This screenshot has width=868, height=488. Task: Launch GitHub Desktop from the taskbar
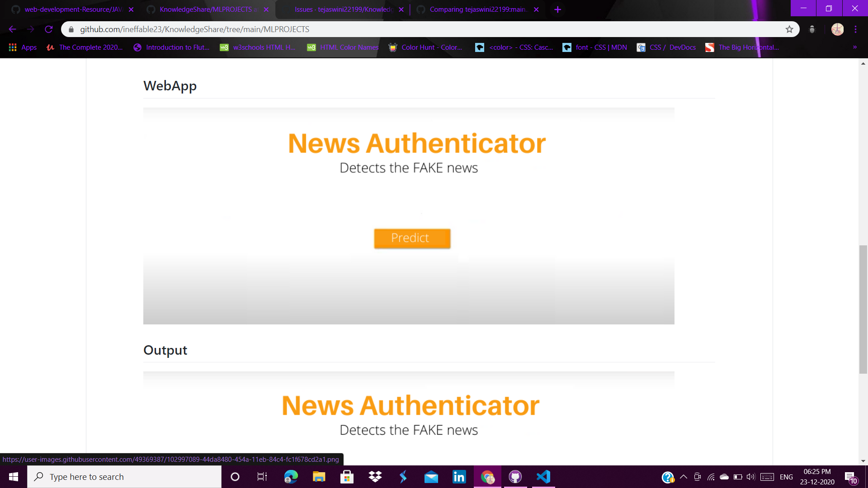[x=515, y=476]
